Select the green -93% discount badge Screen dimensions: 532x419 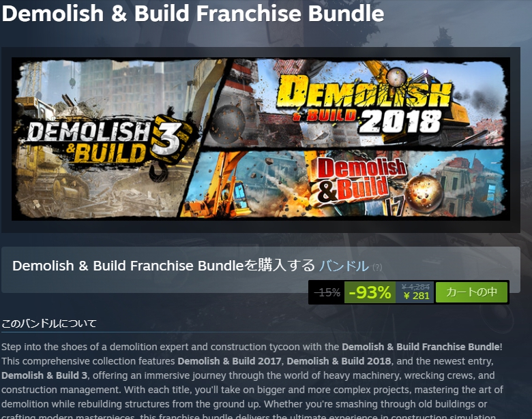370,292
